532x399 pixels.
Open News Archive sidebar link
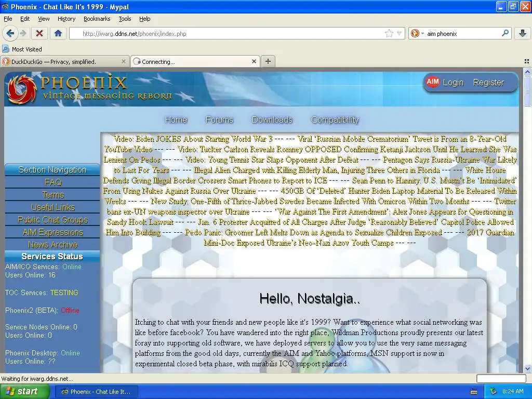pyautogui.click(x=52, y=245)
